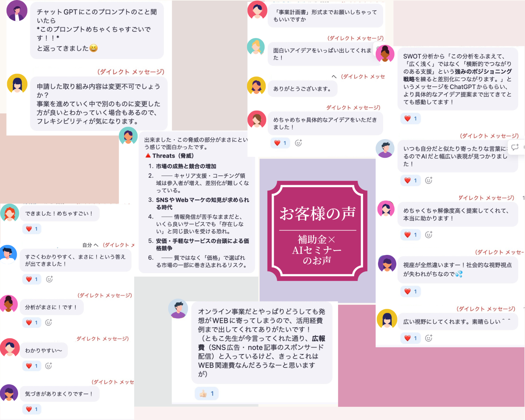Click avatar next to チャットGPTにこのプロンプト message
This screenshot has height=420, width=525.
(17, 11)
